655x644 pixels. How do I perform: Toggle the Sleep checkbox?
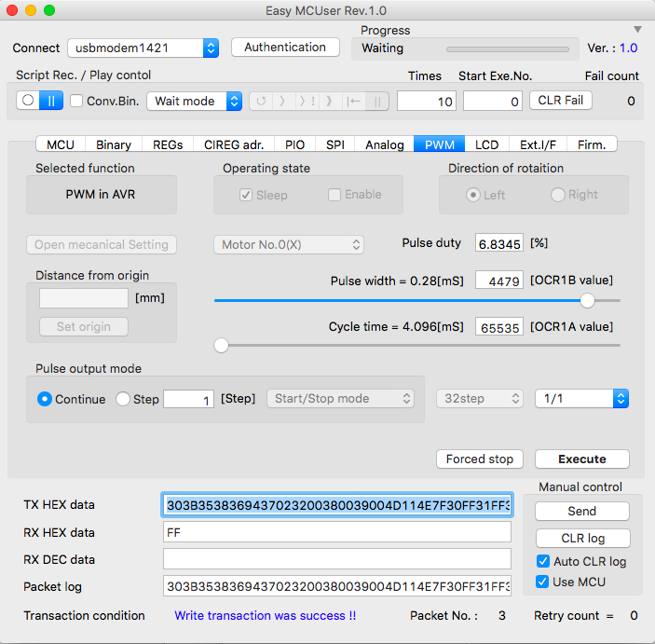[246, 195]
